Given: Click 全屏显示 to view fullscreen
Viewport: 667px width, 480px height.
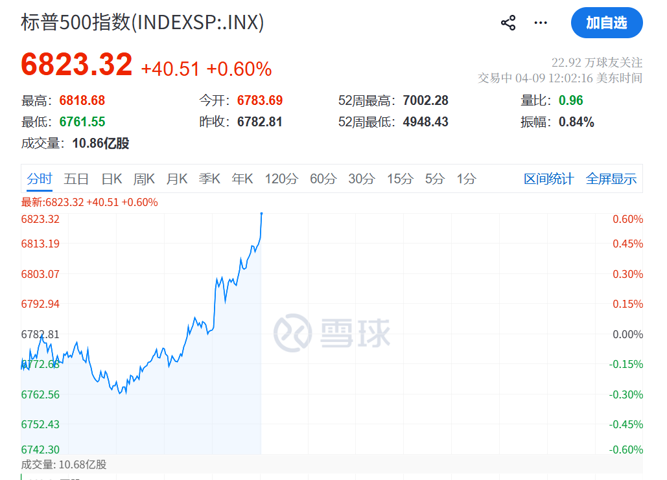Looking at the screenshot, I should [611, 179].
